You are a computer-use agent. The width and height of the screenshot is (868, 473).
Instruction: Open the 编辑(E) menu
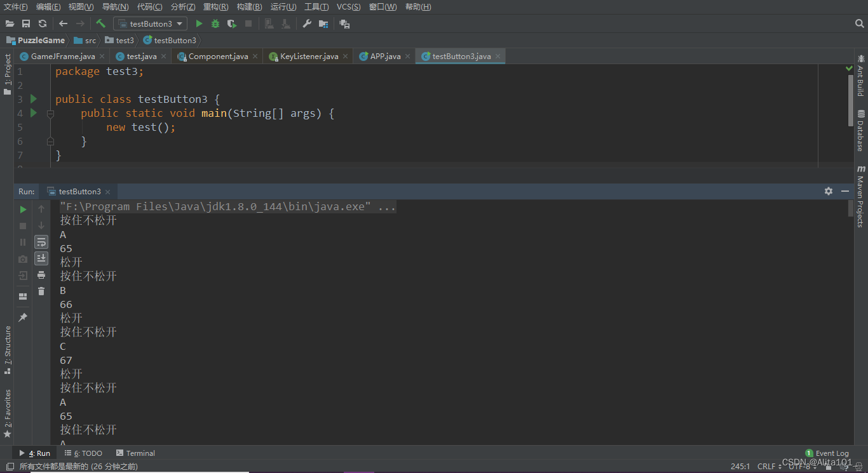48,7
